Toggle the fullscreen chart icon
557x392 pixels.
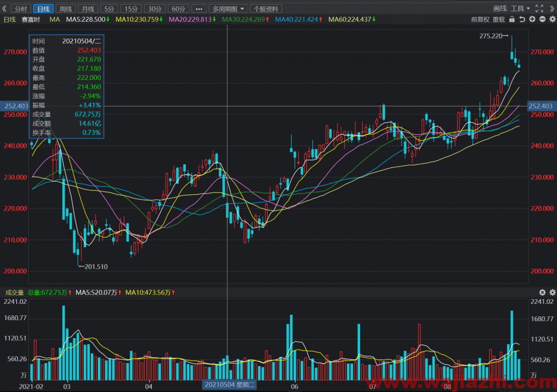pyautogui.click(x=539, y=9)
